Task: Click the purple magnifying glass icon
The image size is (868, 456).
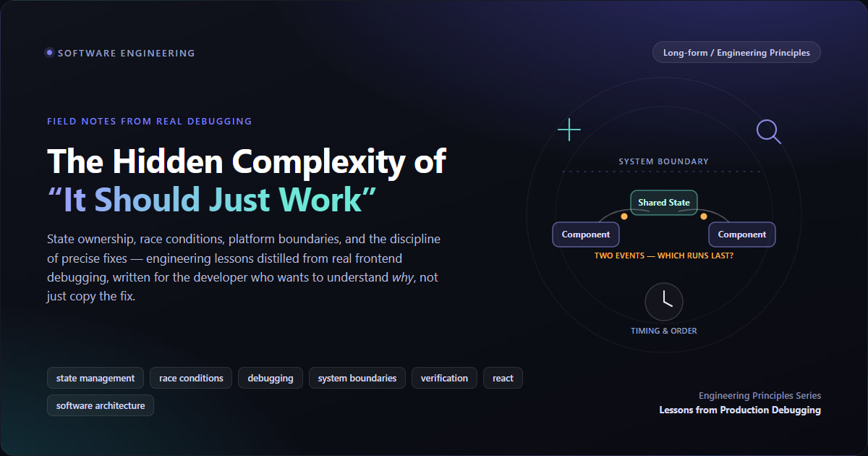Action: [x=768, y=132]
